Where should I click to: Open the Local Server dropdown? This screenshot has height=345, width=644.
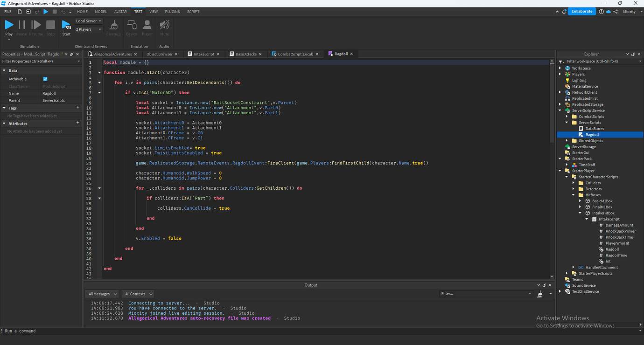point(88,21)
